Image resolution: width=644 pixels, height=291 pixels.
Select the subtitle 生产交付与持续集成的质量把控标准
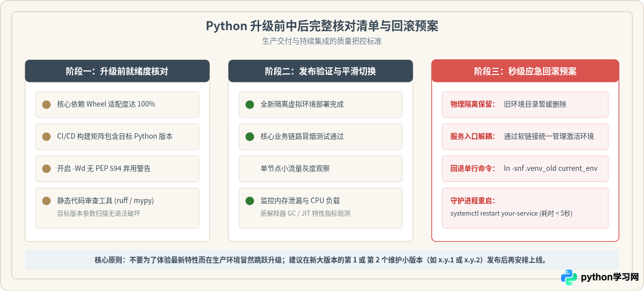pyautogui.click(x=322, y=41)
